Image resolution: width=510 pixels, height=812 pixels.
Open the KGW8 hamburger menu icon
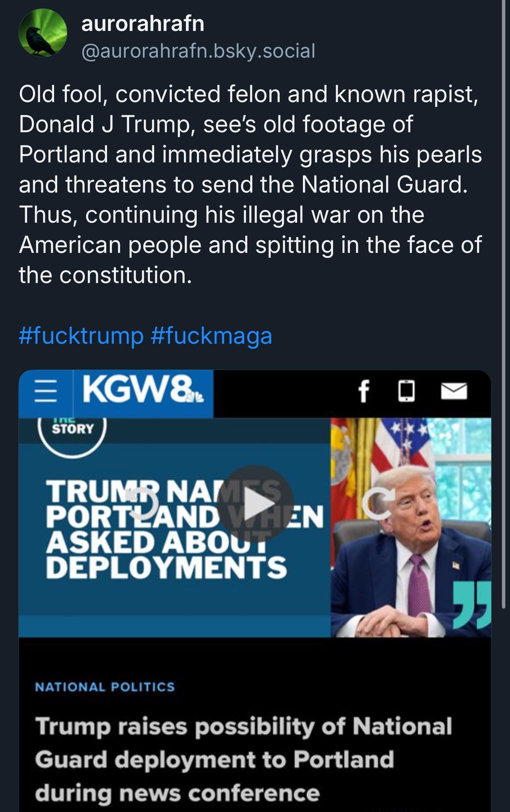point(46,391)
